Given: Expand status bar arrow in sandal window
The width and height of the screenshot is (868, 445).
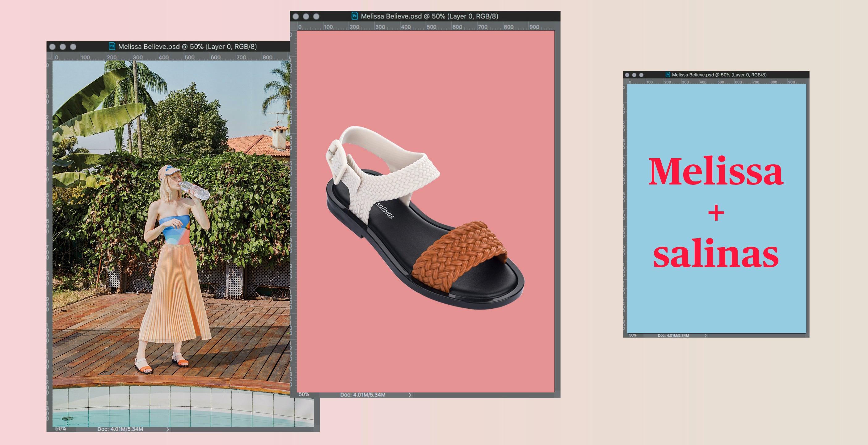Looking at the screenshot, I should coord(410,395).
